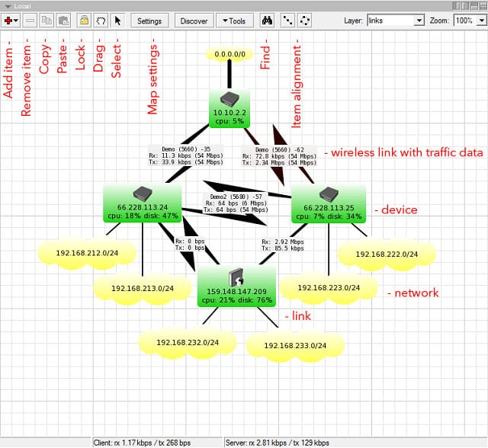Image resolution: width=488 pixels, height=448 pixels.
Task: Select the Drag hand tool
Action: pos(101,21)
